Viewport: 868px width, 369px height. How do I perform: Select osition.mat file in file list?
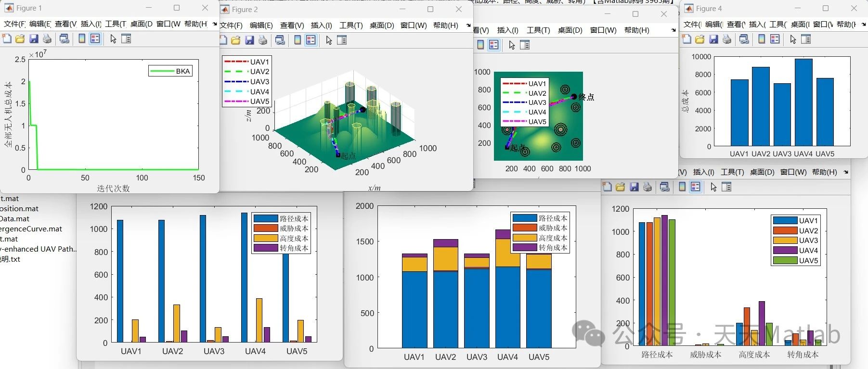tap(19, 209)
